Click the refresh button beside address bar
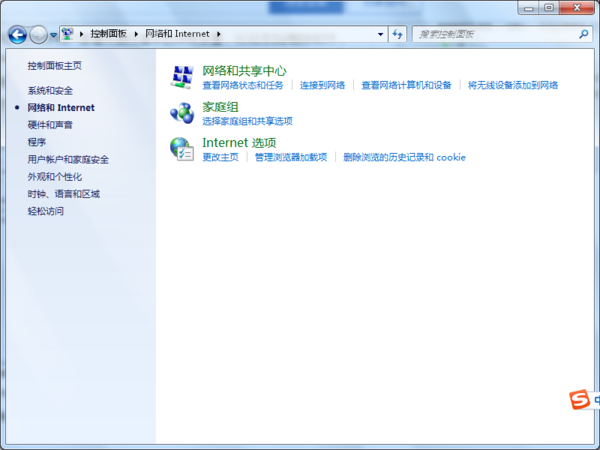The image size is (600, 450). (398, 34)
